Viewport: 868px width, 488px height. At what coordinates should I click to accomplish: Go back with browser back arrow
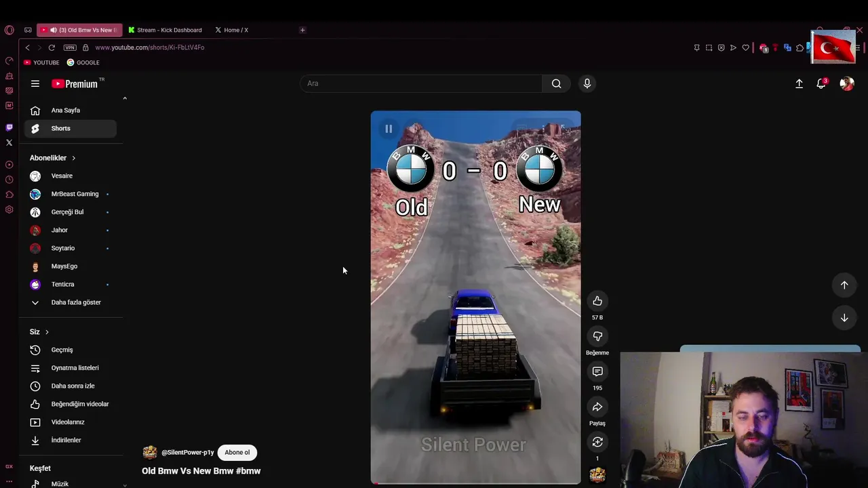click(27, 47)
